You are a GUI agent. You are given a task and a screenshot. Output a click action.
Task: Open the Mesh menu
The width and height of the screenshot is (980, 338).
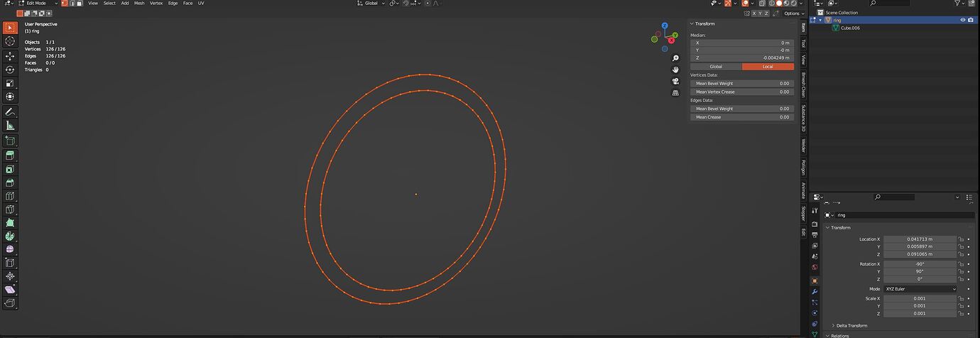(139, 4)
